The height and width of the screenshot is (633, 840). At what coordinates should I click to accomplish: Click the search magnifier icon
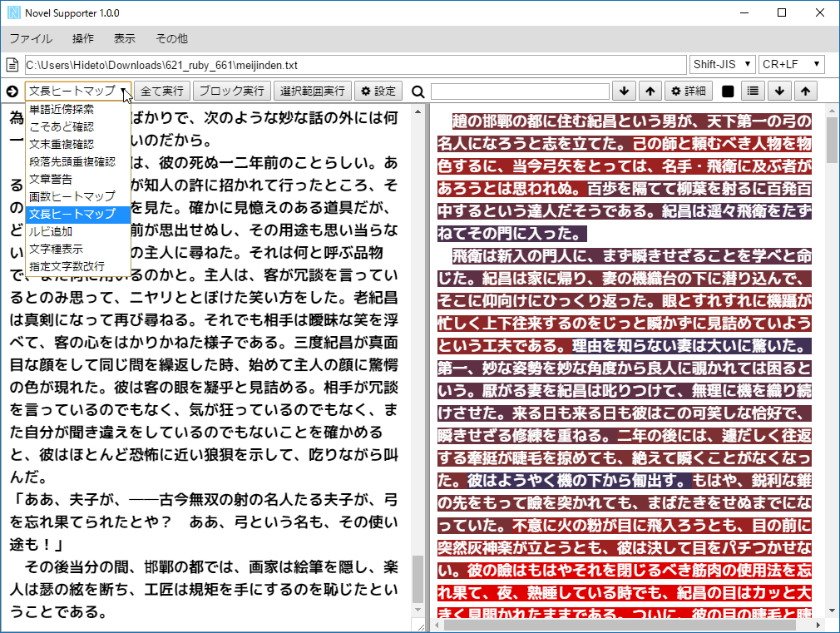(x=418, y=91)
